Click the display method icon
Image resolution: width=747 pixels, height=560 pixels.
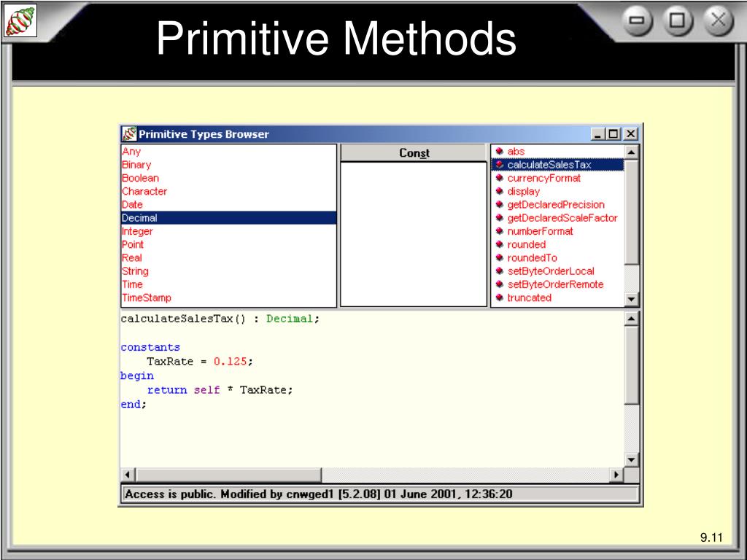pos(499,191)
